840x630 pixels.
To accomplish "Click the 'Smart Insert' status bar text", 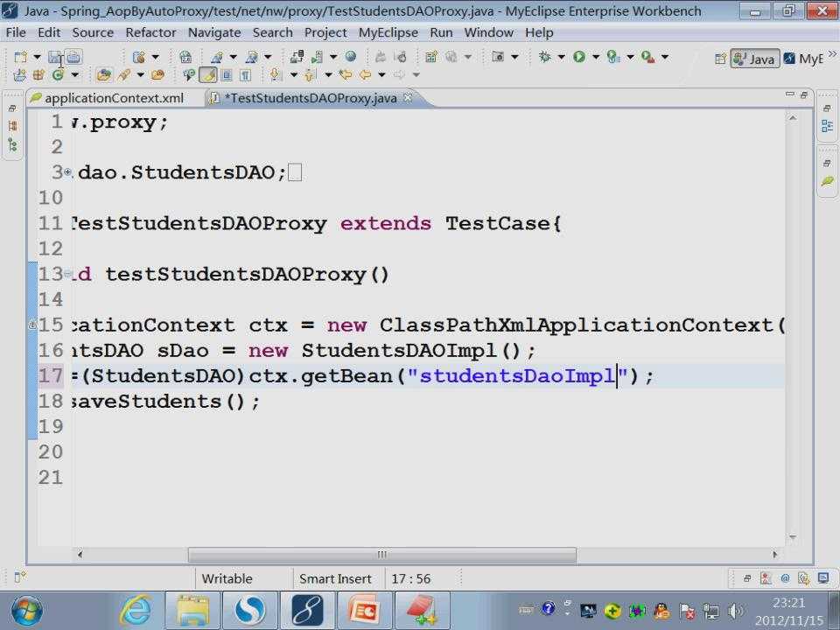I will pyautogui.click(x=335, y=578).
